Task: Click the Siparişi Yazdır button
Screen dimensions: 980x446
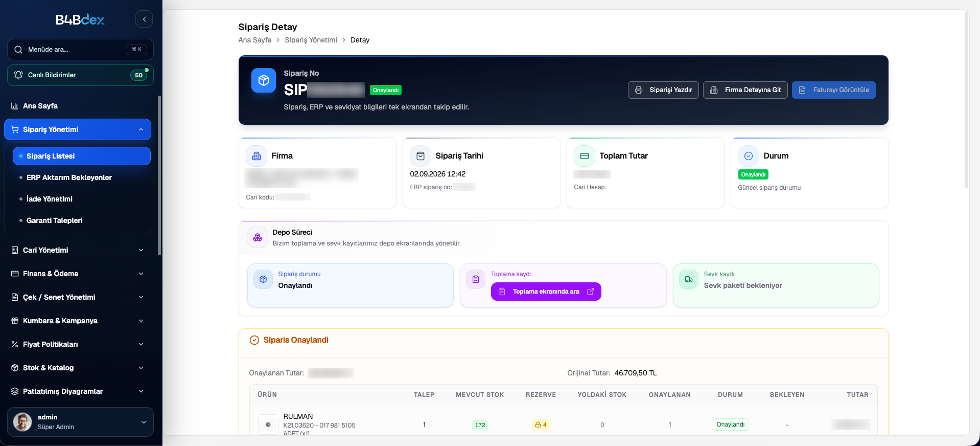Action: pos(663,90)
